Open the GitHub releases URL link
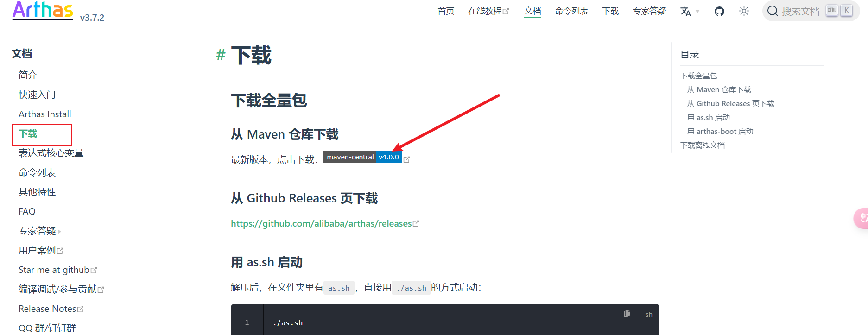 pyautogui.click(x=321, y=223)
